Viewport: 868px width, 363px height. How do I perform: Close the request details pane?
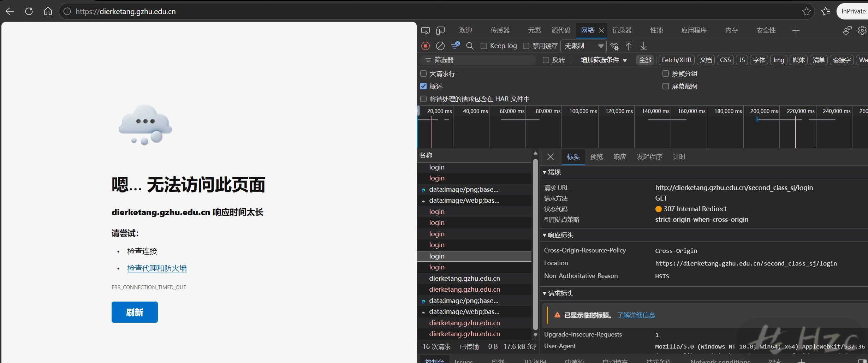coord(551,157)
